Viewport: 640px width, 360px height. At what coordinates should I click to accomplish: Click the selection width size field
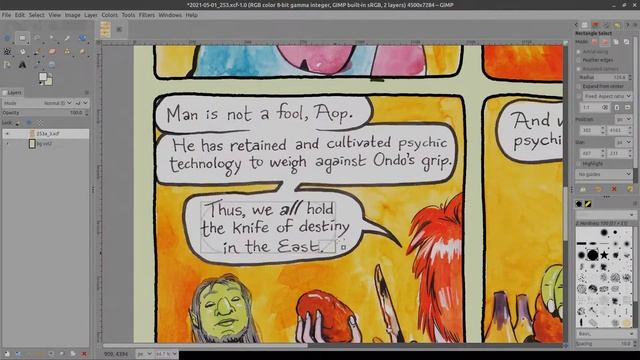click(x=591, y=153)
